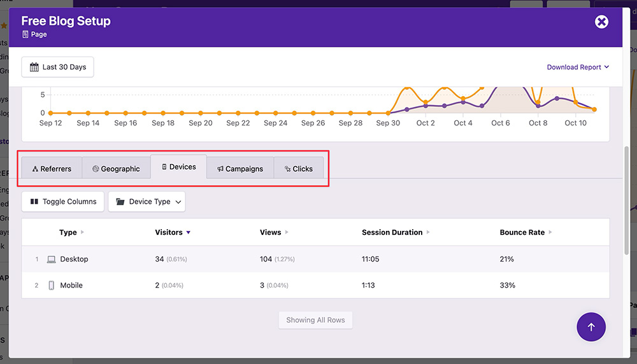Viewport: 637px width, 364px height.
Task: Close the Free Blog Setup modal
Action: coord(601,22)
